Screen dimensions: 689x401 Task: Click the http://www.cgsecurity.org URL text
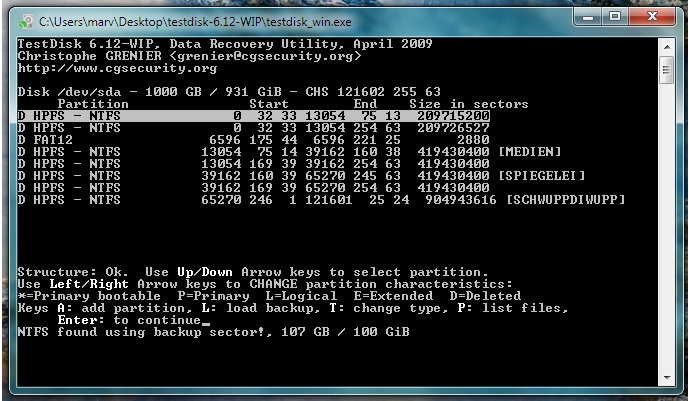[x=117, y=68]
